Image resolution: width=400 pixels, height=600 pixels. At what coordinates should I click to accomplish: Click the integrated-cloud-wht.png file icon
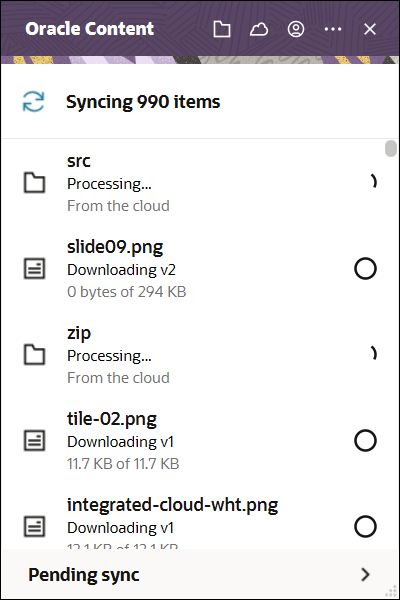34,527
